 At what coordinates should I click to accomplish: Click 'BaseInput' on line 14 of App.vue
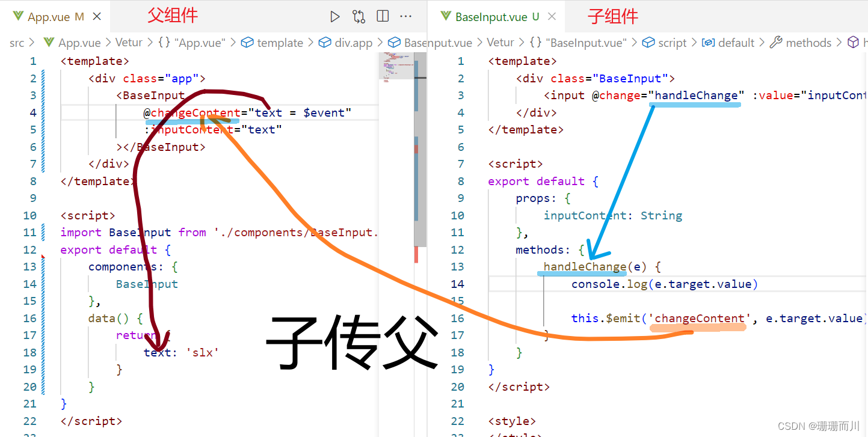[x=147, y=284]
